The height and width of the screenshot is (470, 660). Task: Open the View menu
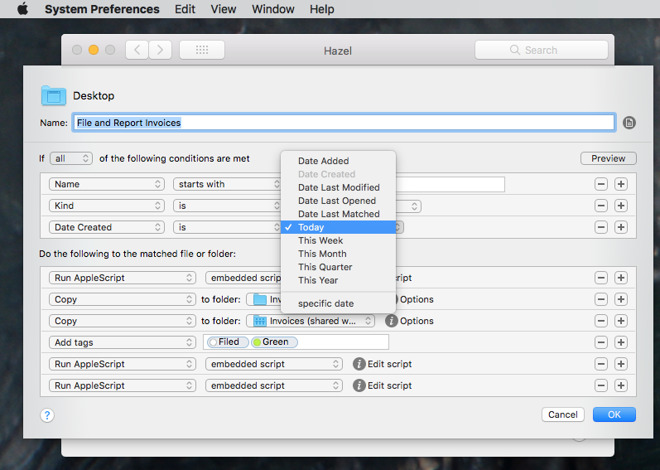click(223, 9)
